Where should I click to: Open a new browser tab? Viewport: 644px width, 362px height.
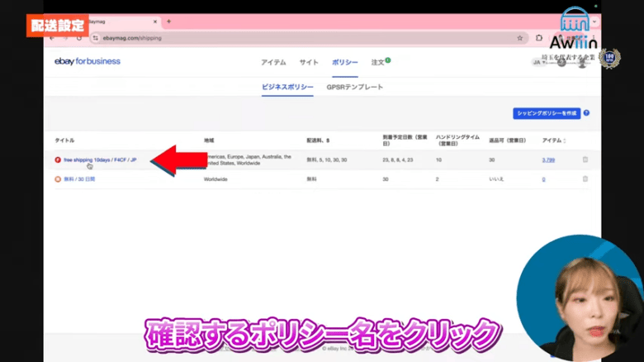click(x=169, y=21)
